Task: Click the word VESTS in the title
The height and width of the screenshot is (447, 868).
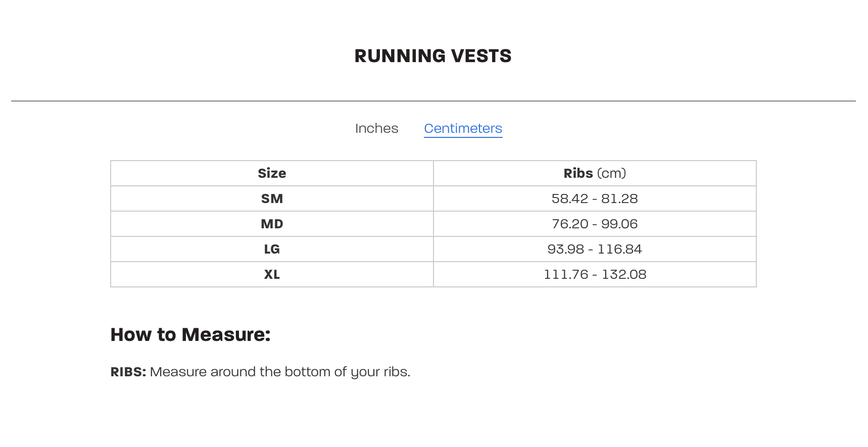Action: coord(481,56)
